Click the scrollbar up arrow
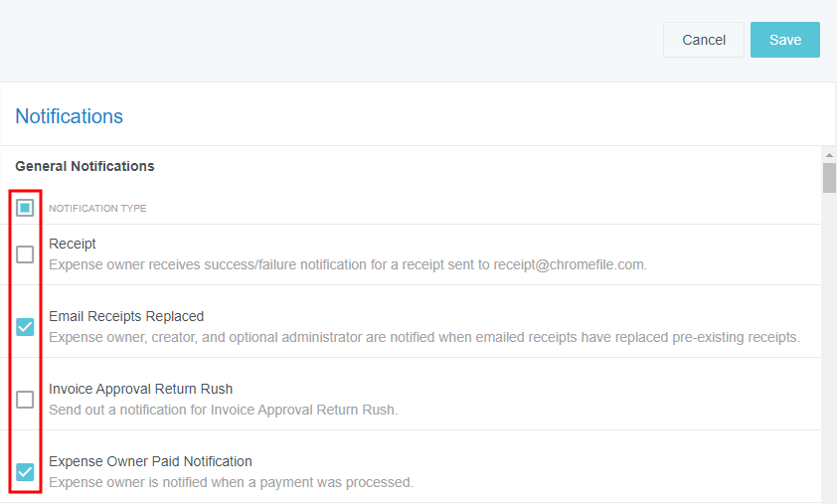This screenshot has width=837, height=504. (x=828, y=155)
